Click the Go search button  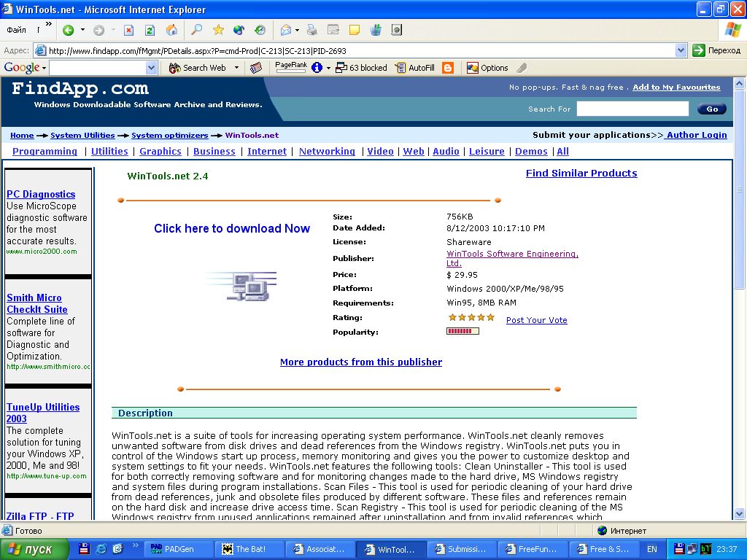point(712,109)
